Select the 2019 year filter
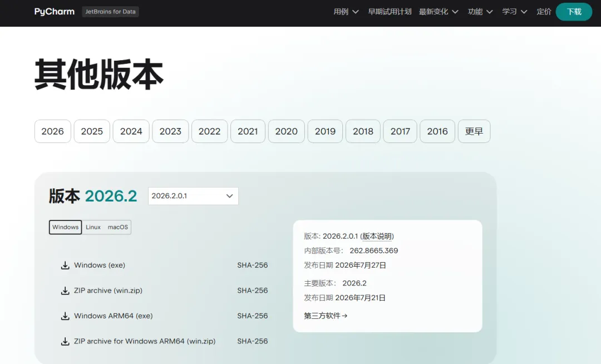The image size is (601, 364). click(325, 131)
